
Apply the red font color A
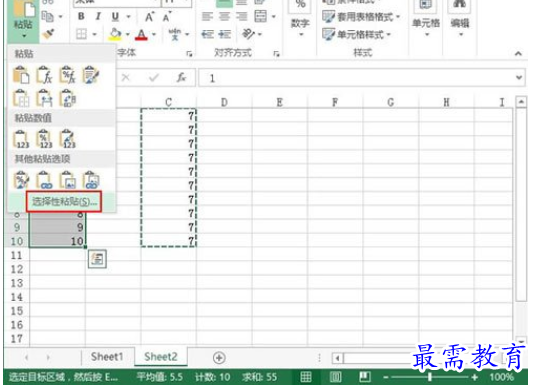[x=141, y=34]
